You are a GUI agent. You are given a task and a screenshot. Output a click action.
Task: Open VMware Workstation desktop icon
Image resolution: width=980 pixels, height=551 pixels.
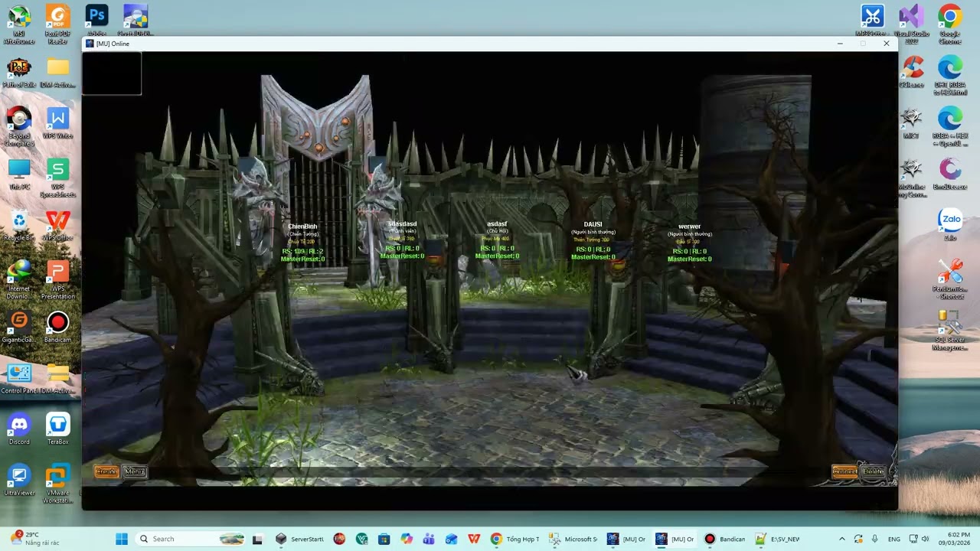pos(57,484)
